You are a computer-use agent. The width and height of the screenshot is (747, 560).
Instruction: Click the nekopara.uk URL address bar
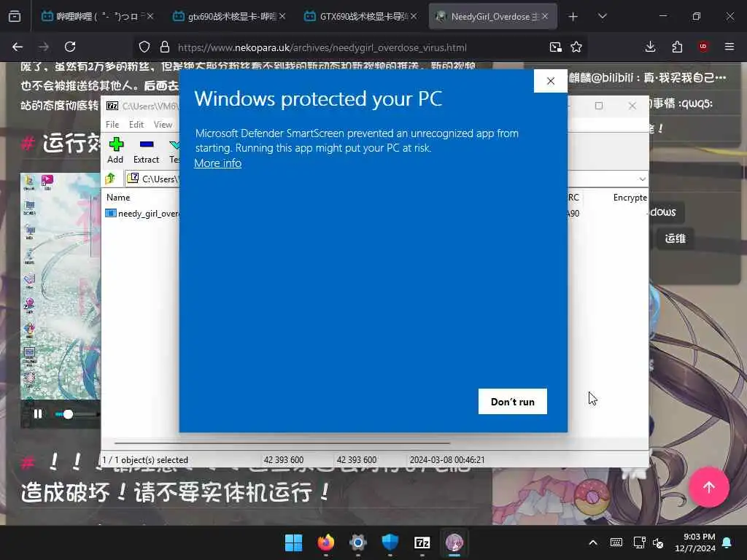(x=322, y=47)
